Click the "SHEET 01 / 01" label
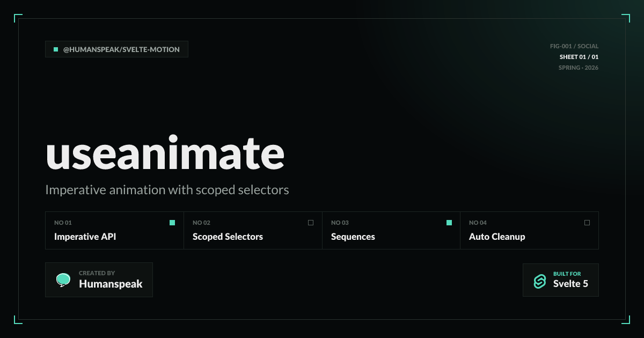The width and height of the screenshot is (644, 338). click(x=579, y=57)
